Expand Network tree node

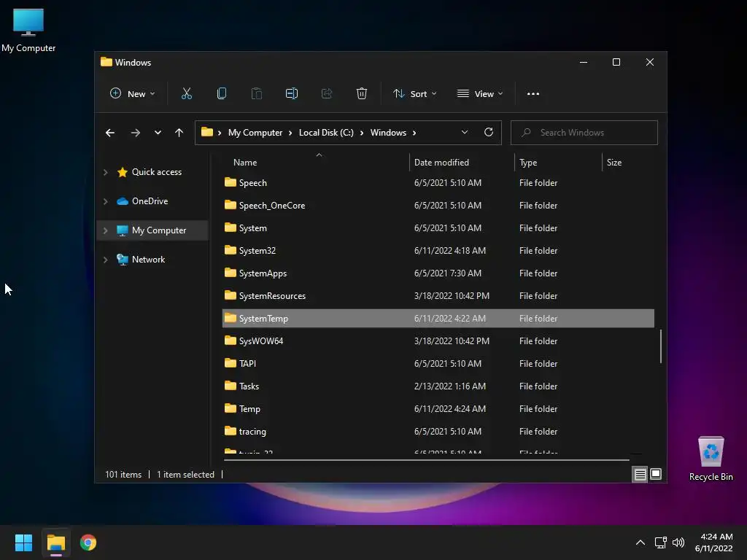[105, 260]
